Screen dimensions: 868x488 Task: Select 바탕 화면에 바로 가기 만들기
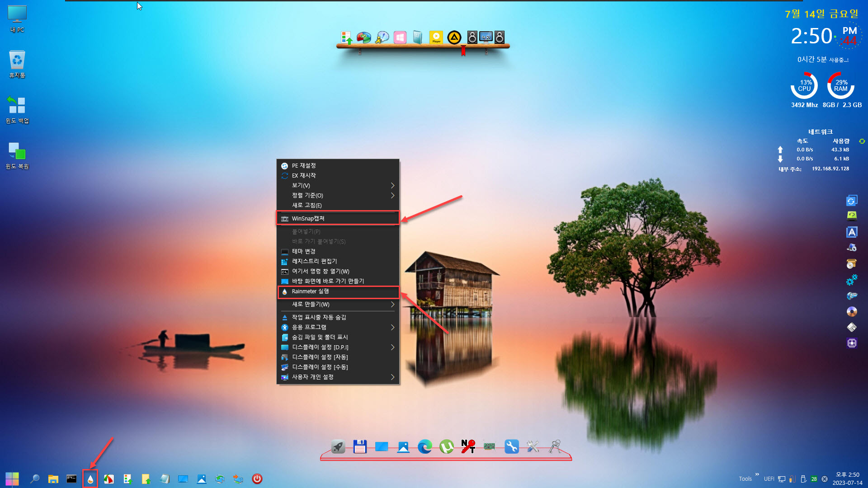pyautogui.click(x=338, y=282)
